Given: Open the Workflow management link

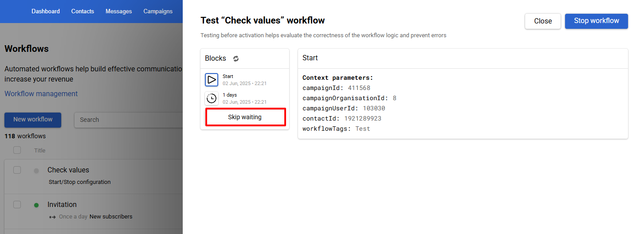Looking at the screenshot, I should [41, 94].
